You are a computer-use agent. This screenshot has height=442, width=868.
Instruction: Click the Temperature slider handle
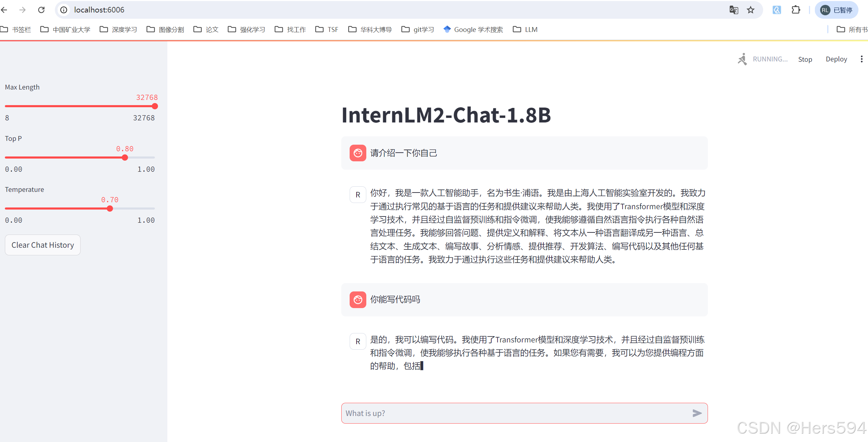pos(110,209)
